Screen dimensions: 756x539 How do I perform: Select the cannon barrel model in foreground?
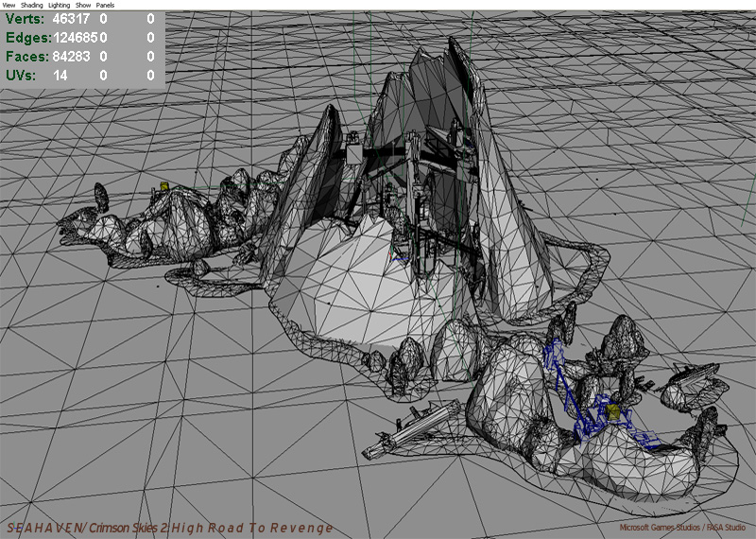click(x=406, y=435)
